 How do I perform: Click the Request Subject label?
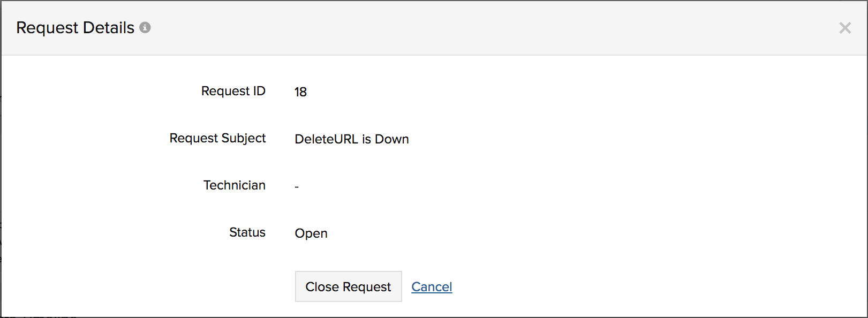coord(217,138)
